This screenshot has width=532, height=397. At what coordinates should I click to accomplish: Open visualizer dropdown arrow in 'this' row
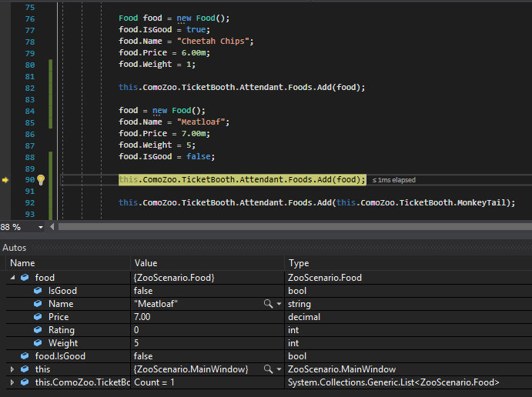pos(279,369)
